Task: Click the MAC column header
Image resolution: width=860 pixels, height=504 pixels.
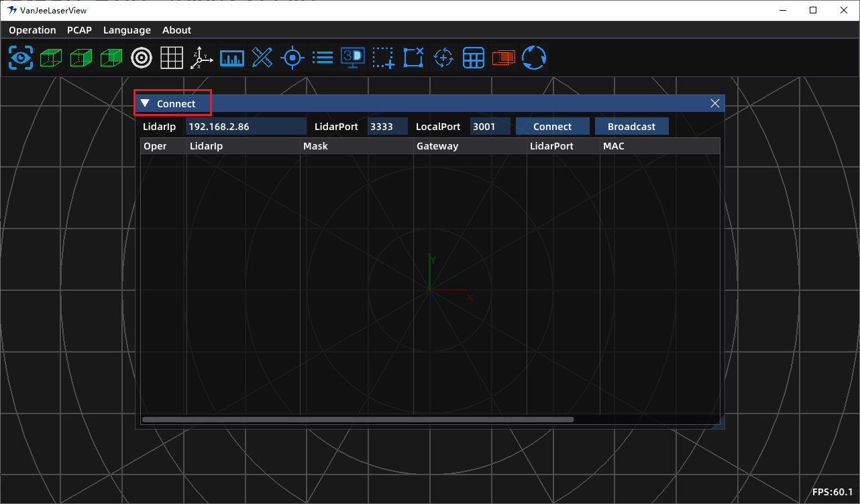Action: click(660, 146)
